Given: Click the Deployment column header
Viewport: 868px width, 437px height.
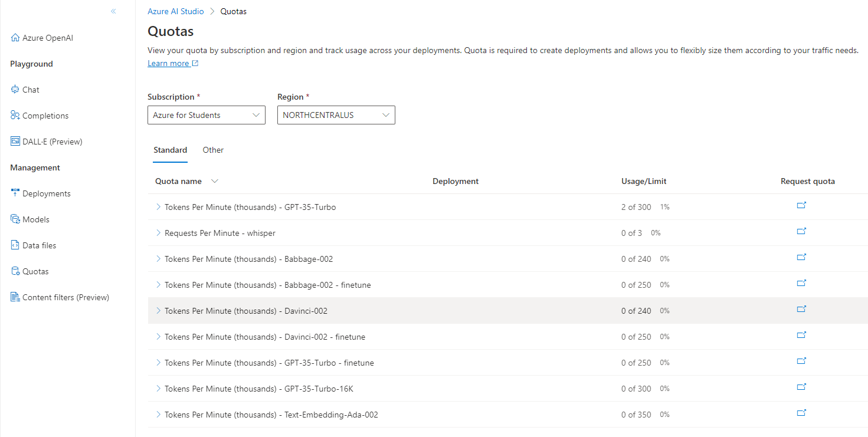Looking at the screenshot, I should [x=456, y=181].
